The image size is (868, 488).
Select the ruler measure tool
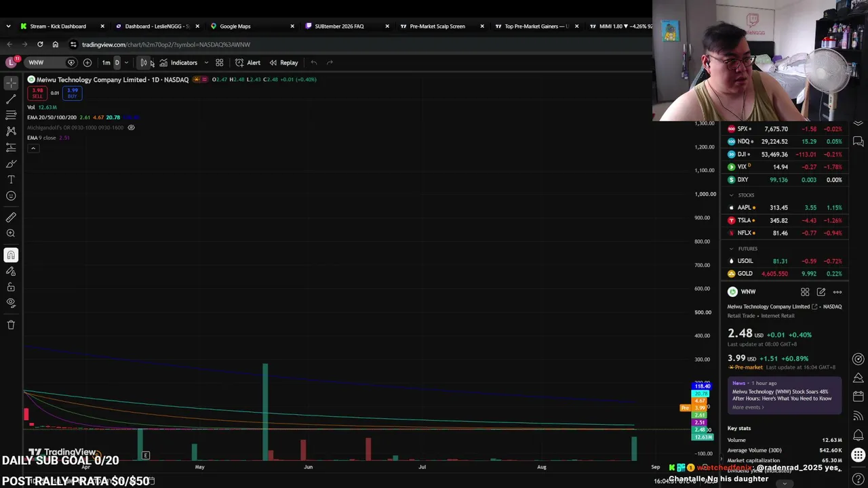pos(11,218)
